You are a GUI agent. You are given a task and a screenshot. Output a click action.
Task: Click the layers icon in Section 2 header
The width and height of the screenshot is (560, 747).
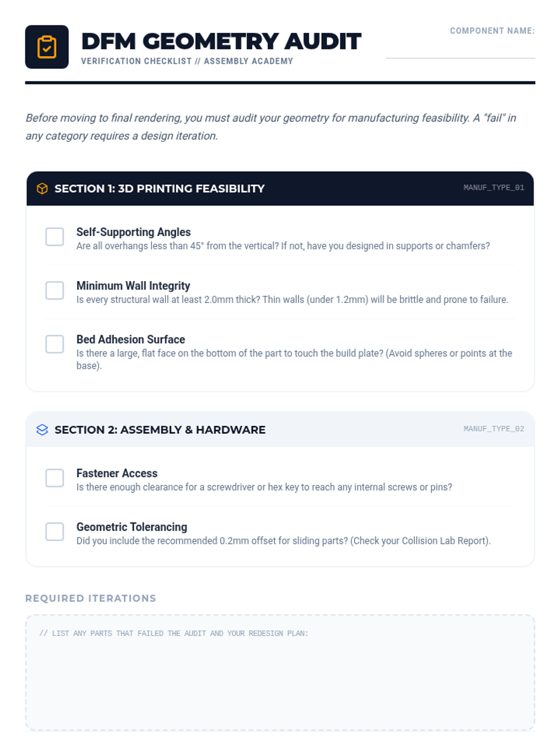coord(42,430)
